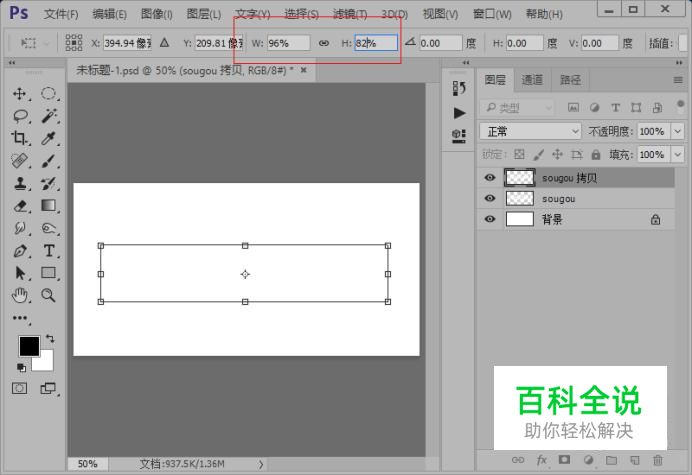This screenshot has height=475, width=692.
Task: Click the 路径 panel tab
Action: [570, 80]
